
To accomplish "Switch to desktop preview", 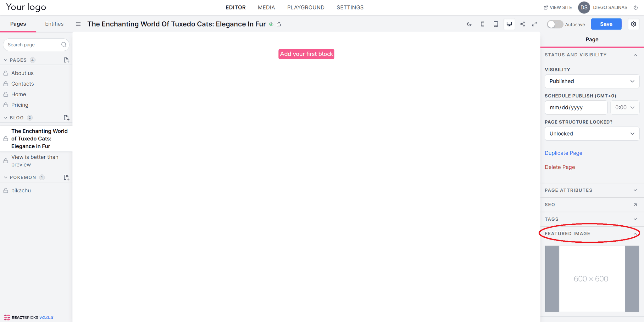I will pyautogui.click(x=509, y=24).
